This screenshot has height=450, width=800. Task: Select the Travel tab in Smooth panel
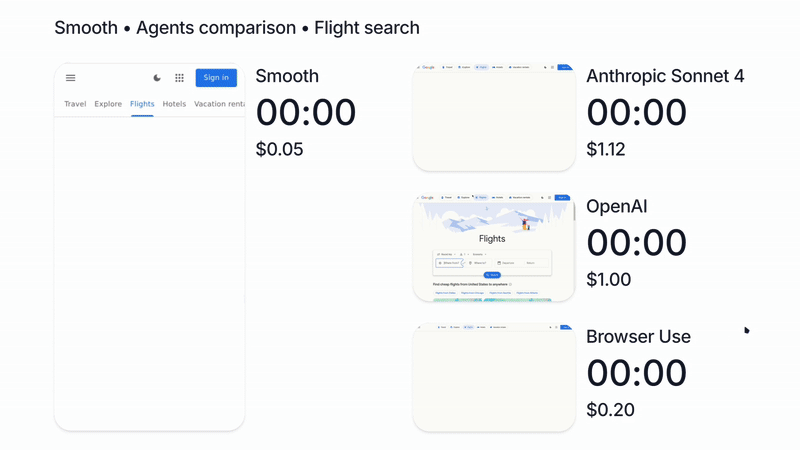(x=75, y=104)
